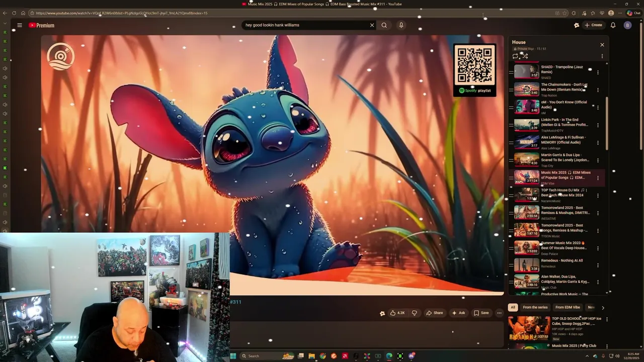Screen dimensions: 644x362
Task: Click the sparkle icon beside the like button
Action: (382, 313)
